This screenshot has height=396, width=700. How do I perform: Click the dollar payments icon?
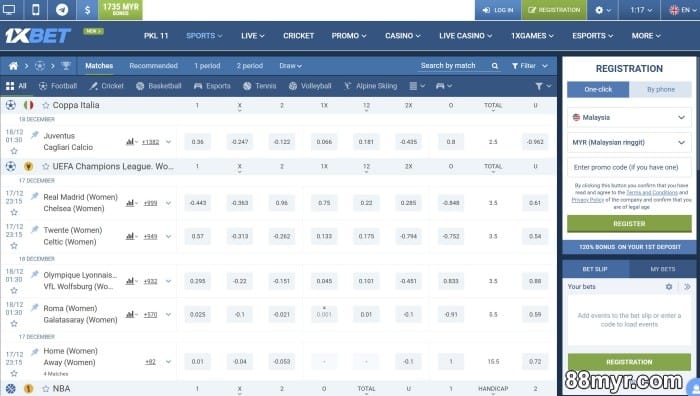tap(88, 10)
